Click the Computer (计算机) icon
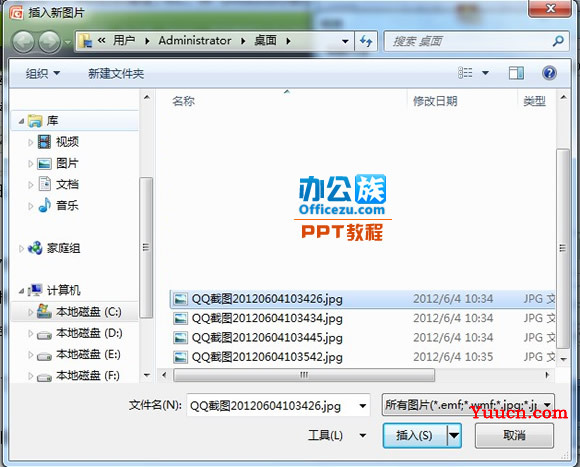This screenshot has width=580, height=467. (x=35, y=290)
